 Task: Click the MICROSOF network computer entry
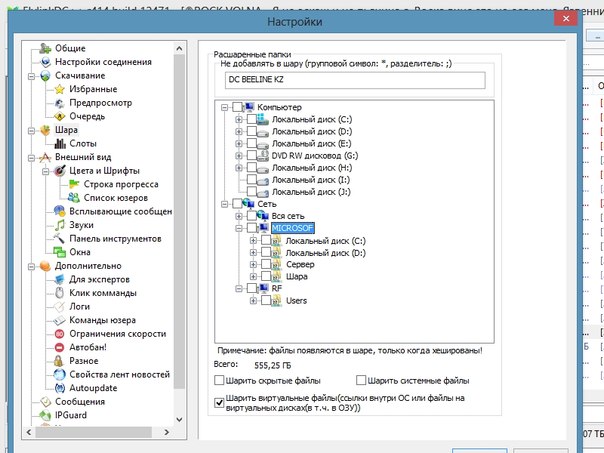[292, 229]
